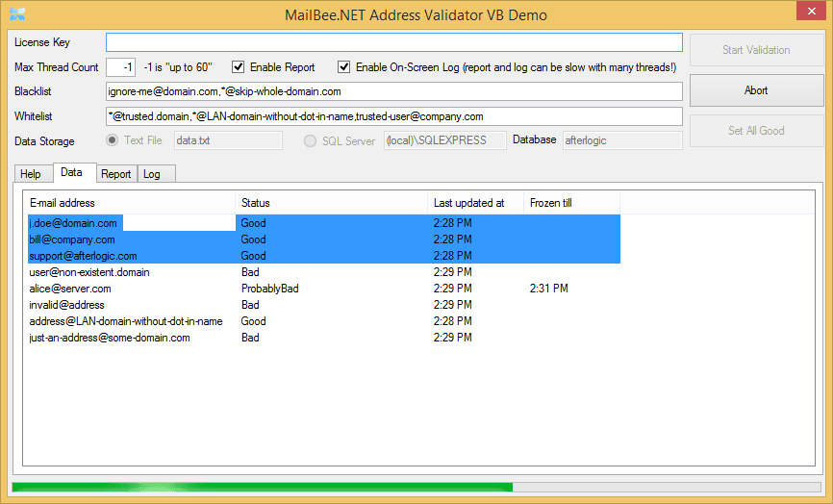
Task: Switch to the Report tab
Action: click(115, 174)
